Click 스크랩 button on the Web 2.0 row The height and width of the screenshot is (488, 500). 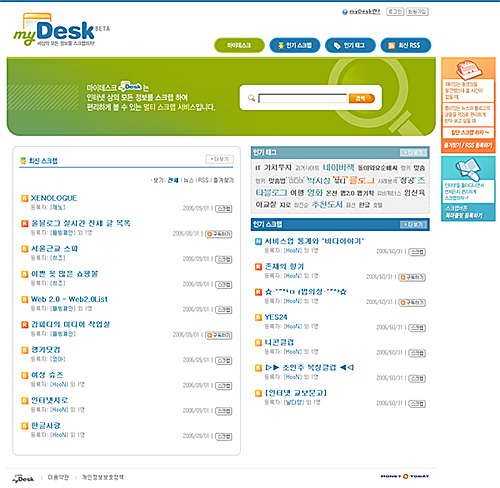pyautogui.click(x=224, y=310)
